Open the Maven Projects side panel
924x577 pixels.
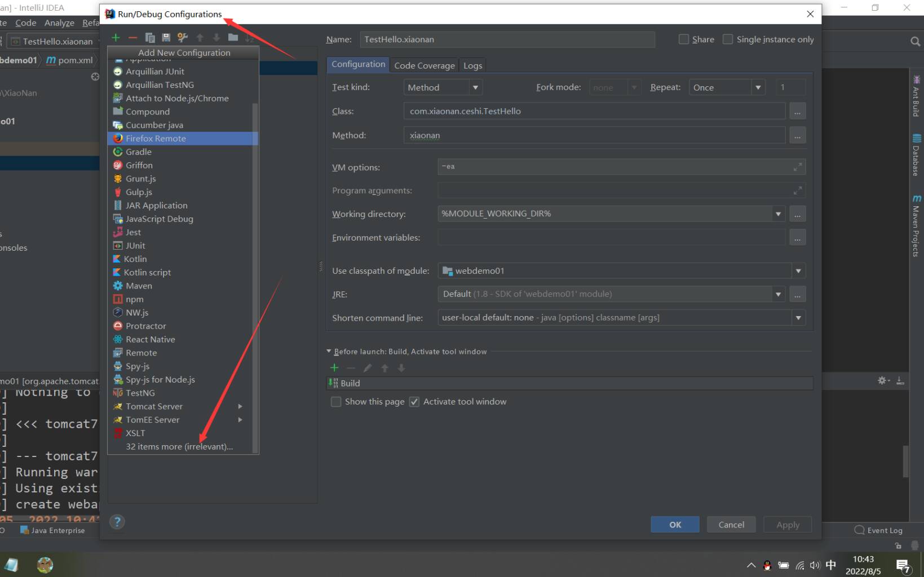916,226
